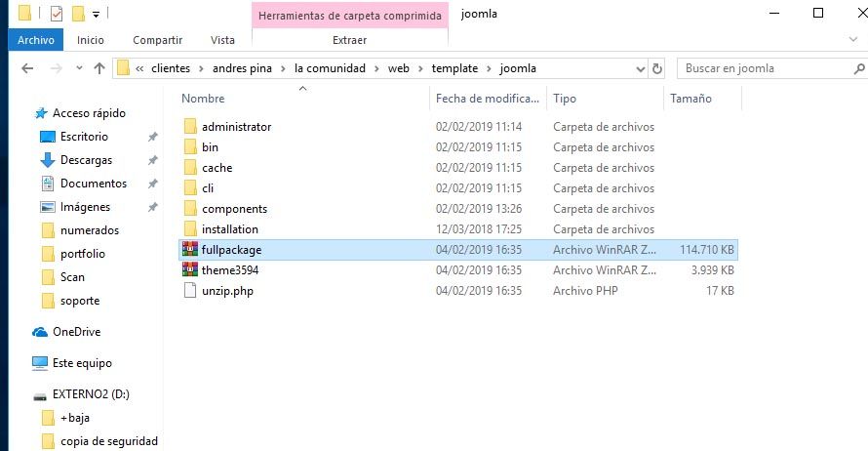Click the Escritorio desktop icon
This screenshot has width=868, height=451.
coord(48,137)
